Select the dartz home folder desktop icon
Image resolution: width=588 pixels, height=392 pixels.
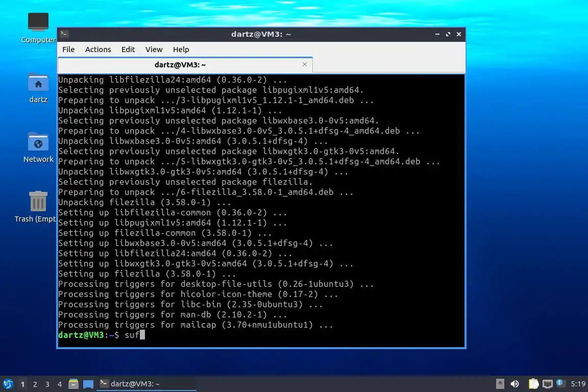click(38, 88)
